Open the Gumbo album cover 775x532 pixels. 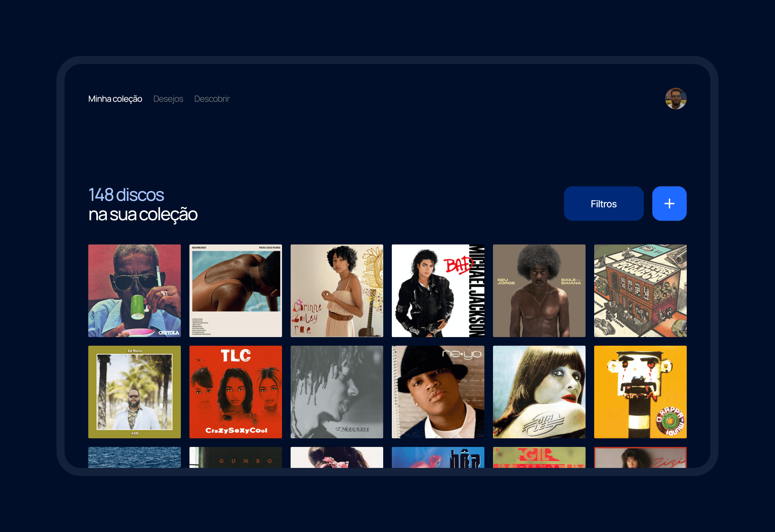click(x=235, y=457)
